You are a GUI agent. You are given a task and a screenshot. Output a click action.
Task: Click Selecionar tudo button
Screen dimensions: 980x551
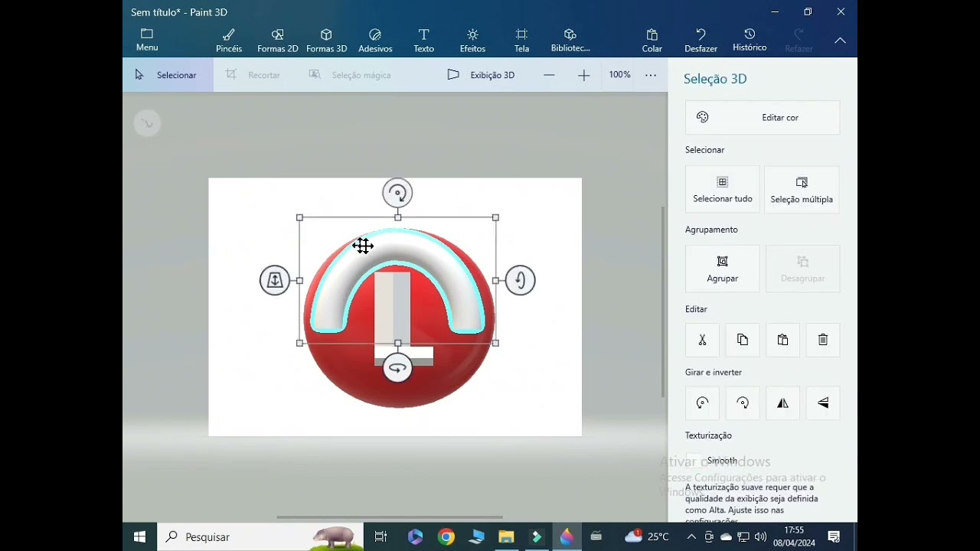coord(723,190)
